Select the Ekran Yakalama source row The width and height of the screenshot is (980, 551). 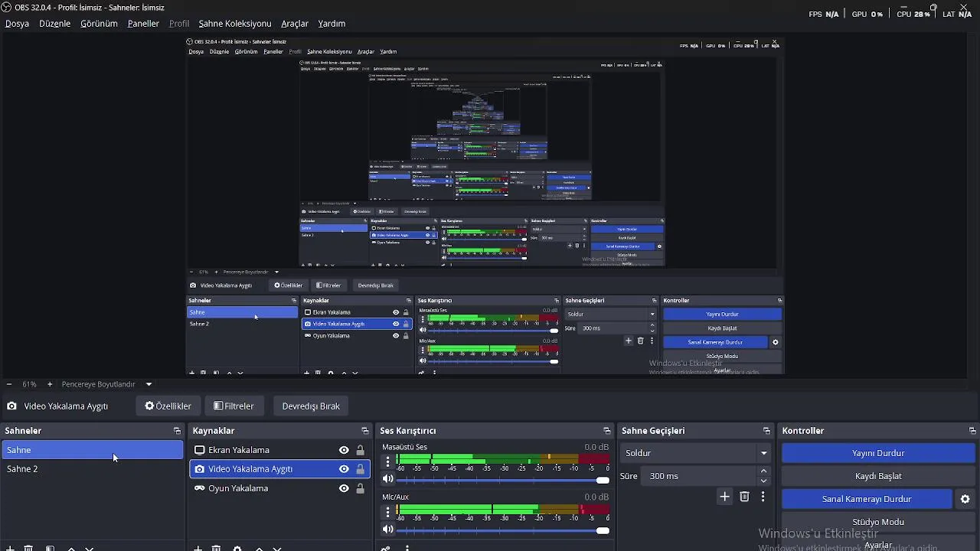(279, 450)
